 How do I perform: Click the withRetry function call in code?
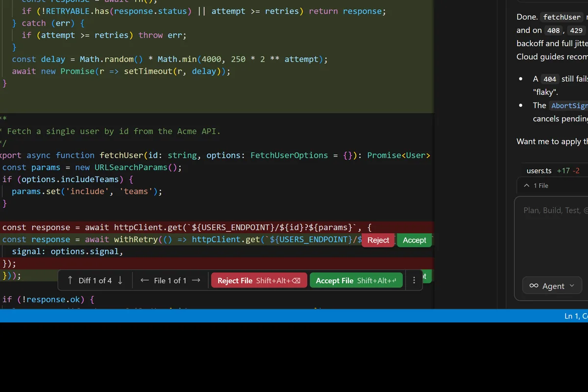pos(136,239)
